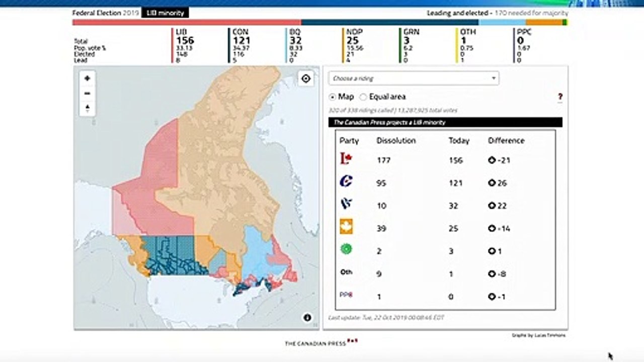Click the Dissolution column header
Image resolution: width=644 pixels, height=362 pixels.
click(x=396, y=141)
